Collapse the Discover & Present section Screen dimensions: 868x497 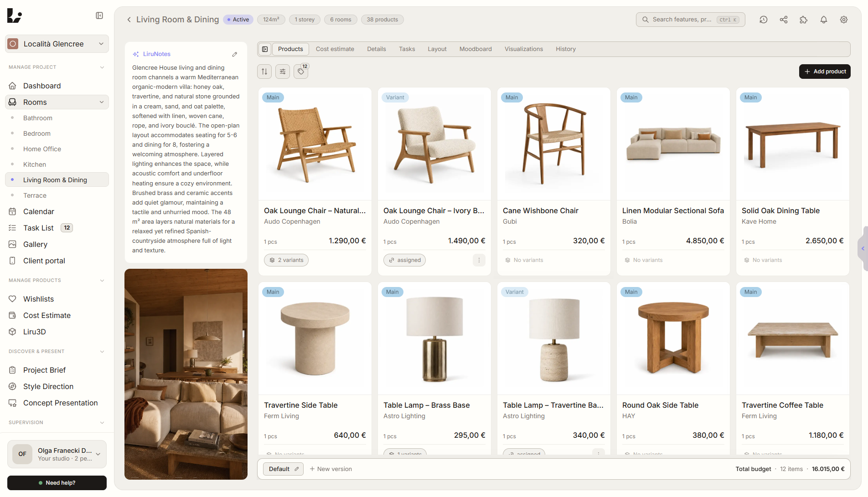click(x=102, y=352)
